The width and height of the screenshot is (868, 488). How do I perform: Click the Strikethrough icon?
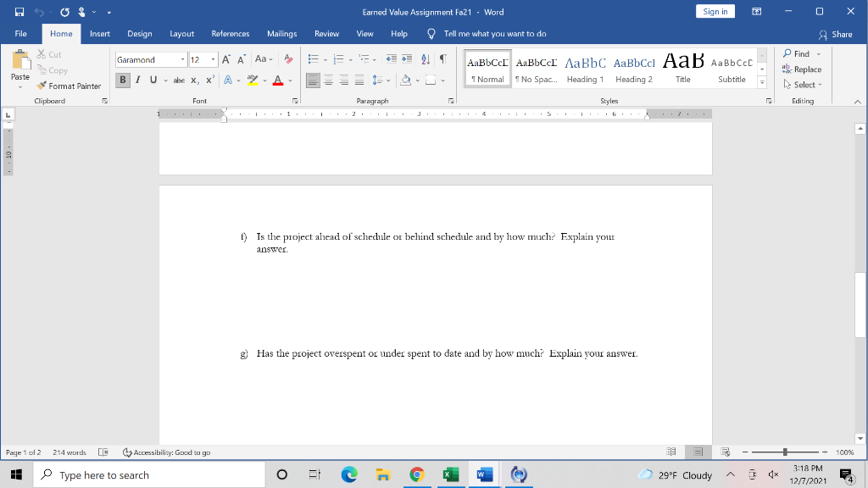coord(177,79)
